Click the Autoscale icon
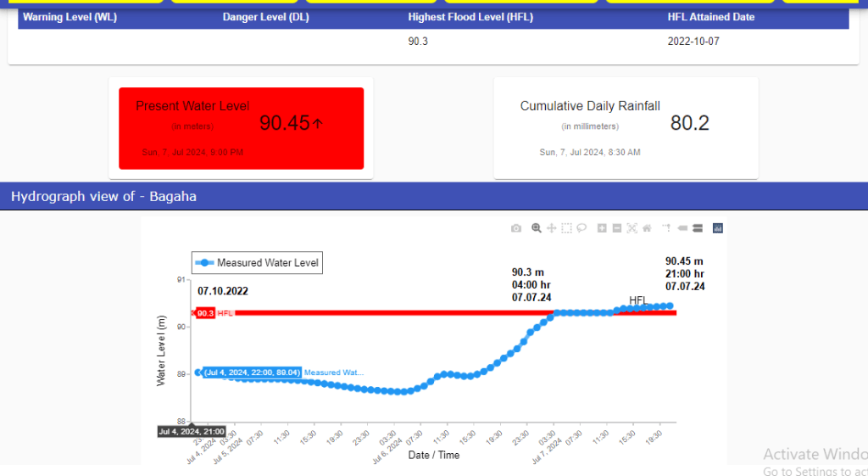The height and width of the screenshot is (476, 868). point(632,228)
